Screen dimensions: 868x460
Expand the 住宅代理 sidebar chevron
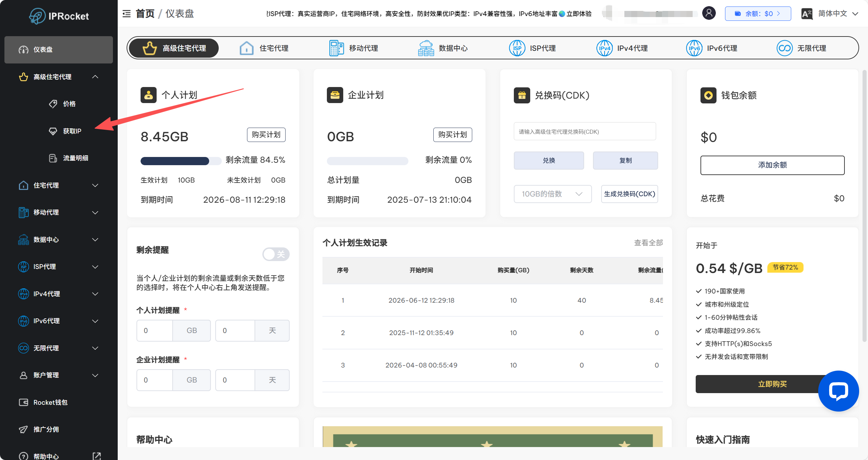point(95,185)
